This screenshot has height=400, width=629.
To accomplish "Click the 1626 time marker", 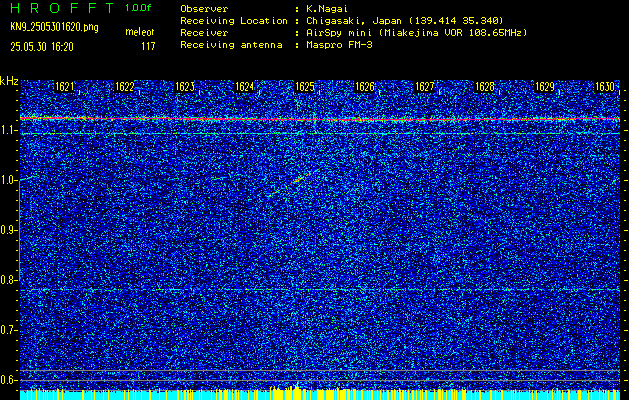I will 365,87.
